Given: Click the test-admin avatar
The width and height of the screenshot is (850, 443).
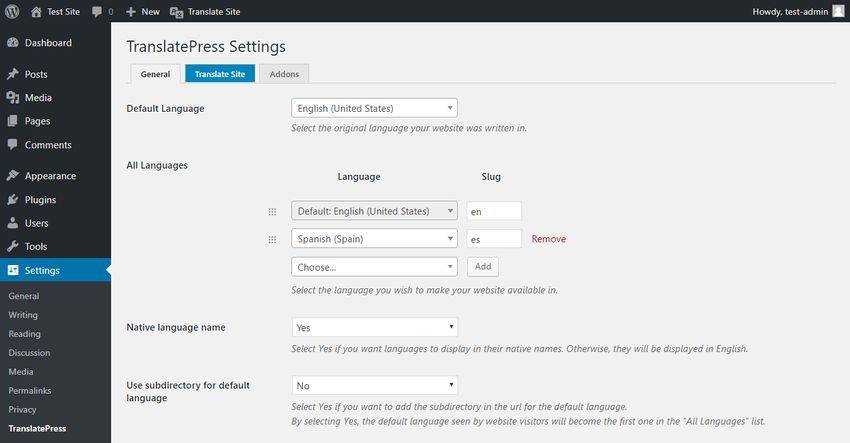Looking at the screenshot, I should (x=838, y=11).
